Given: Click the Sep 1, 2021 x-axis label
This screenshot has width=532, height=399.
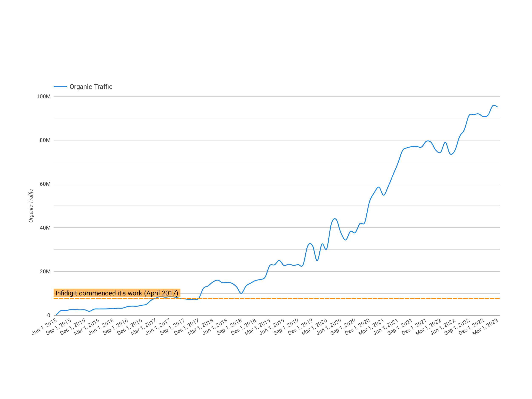Looking at the screenshot, I should [400, 327].
